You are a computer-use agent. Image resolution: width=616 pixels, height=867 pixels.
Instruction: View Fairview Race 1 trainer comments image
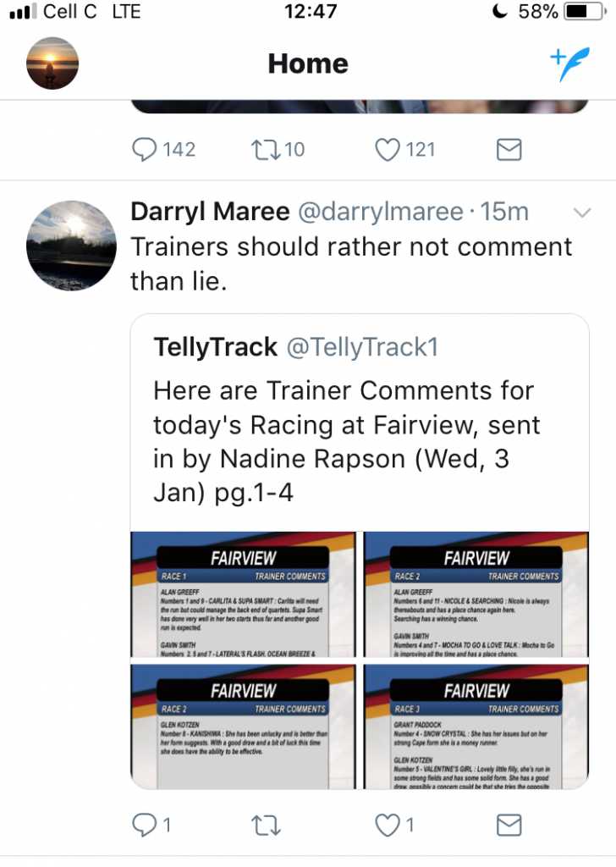[243, 594]
